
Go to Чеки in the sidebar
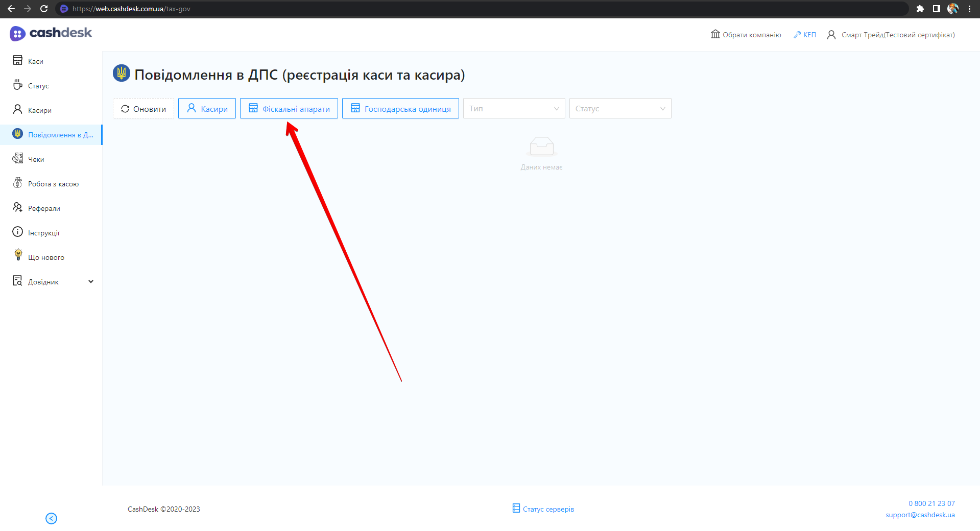click(x=36, y=159)
